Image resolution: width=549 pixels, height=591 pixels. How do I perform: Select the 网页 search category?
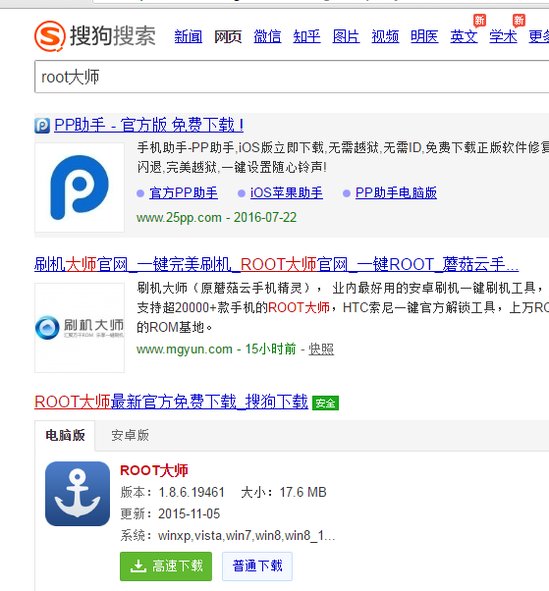coord(228,37)
